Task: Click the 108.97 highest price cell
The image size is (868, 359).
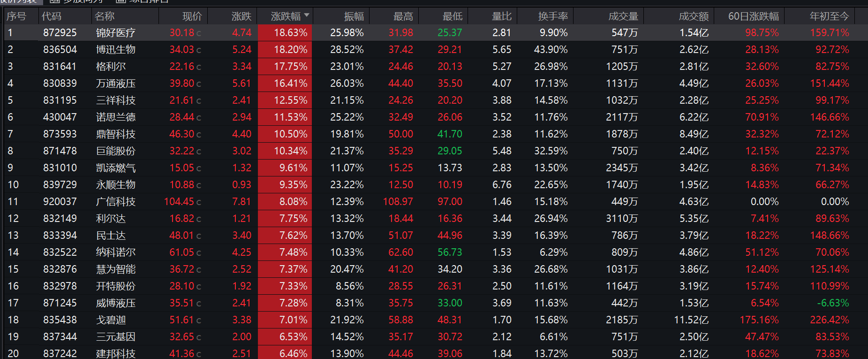Action: pos(398,202)
